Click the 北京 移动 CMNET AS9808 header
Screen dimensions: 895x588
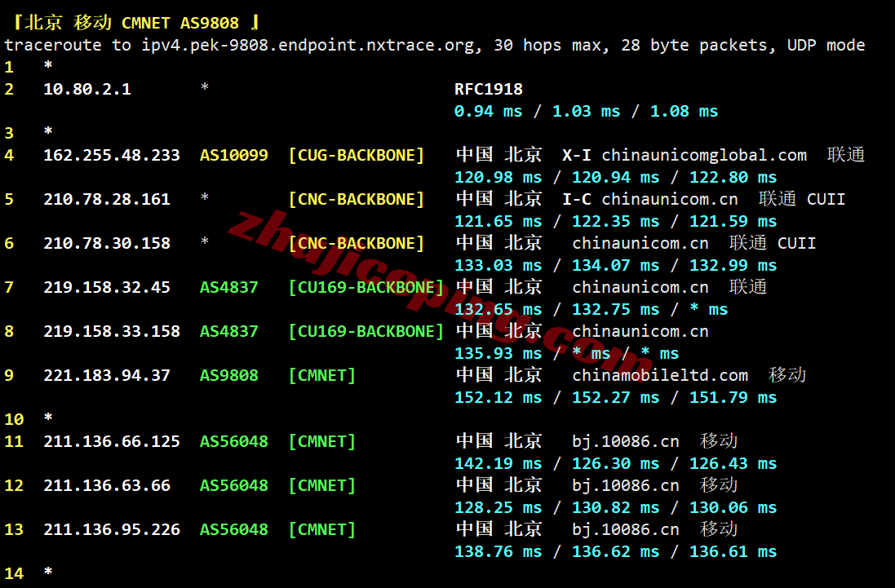click(x=135, y=22)
